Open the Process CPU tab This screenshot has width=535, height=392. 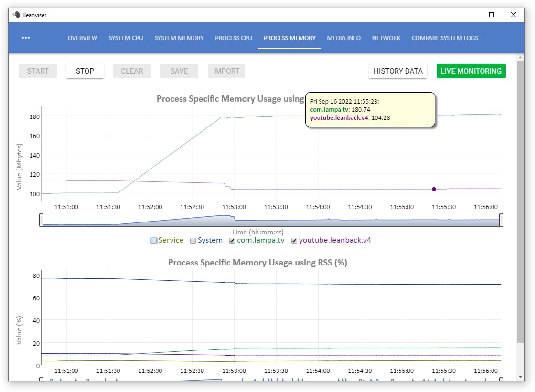click(234, 38)
